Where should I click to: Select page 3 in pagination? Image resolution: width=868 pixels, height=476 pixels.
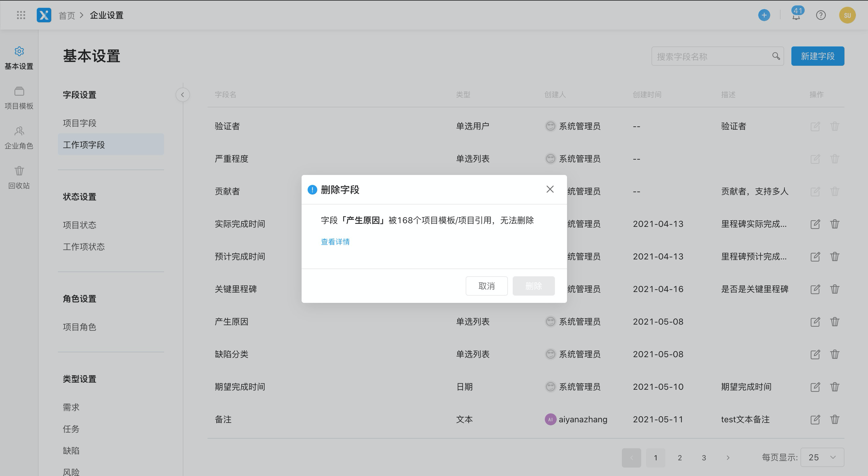click(704, 458)
